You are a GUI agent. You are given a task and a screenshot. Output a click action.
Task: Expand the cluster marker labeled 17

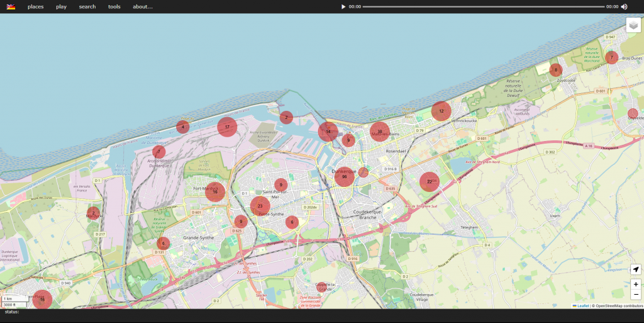(227, 127)
